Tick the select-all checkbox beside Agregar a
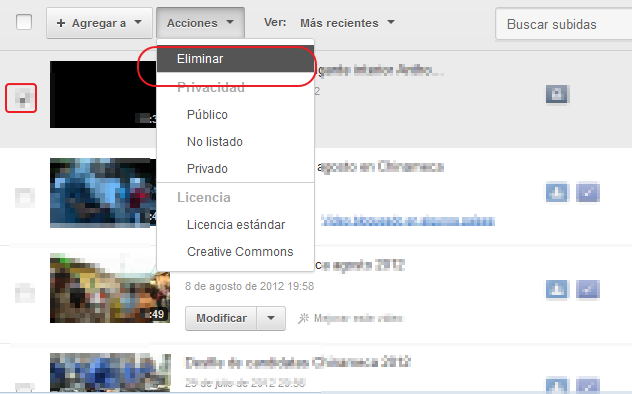The height and width of the screenshot is (394, 632). coord(24,22)
